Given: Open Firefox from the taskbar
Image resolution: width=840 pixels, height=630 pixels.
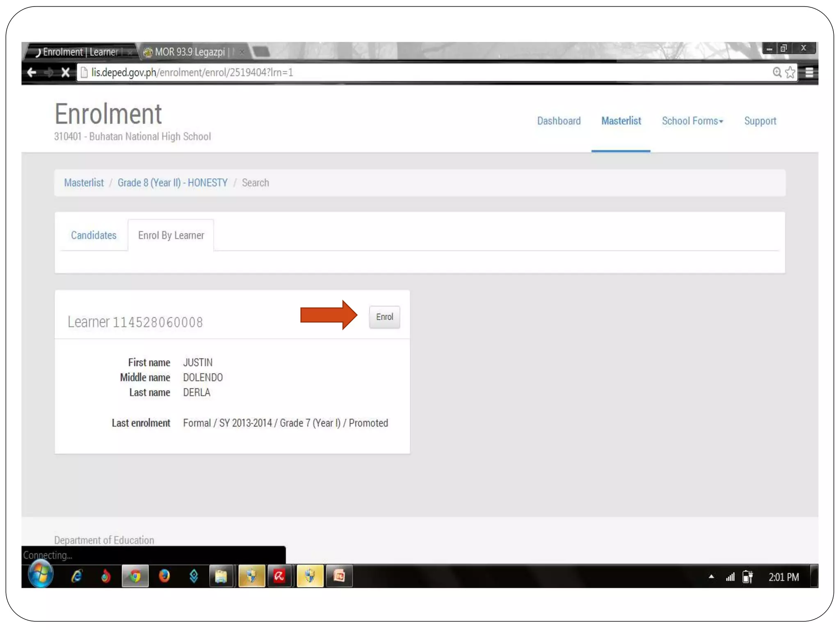Looking at the screenshot, I should 164,576.
